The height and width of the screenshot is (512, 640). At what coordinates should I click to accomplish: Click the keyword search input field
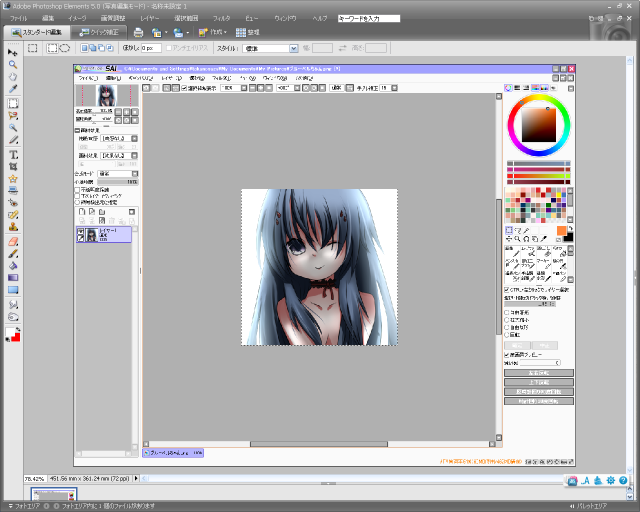pos(369,18)
